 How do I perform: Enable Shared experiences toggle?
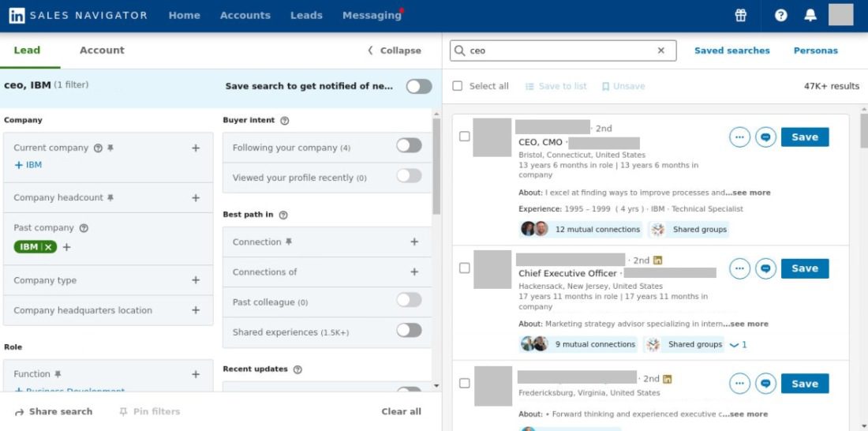click(x=409, y=331)
